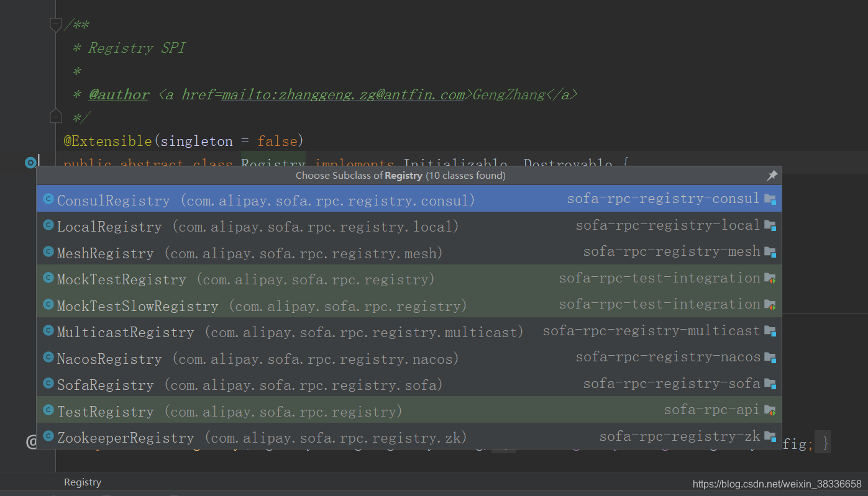868x496 pixels.
Task: Open MockTestSlowRegistry subclass
Action: tap(409, 305)
